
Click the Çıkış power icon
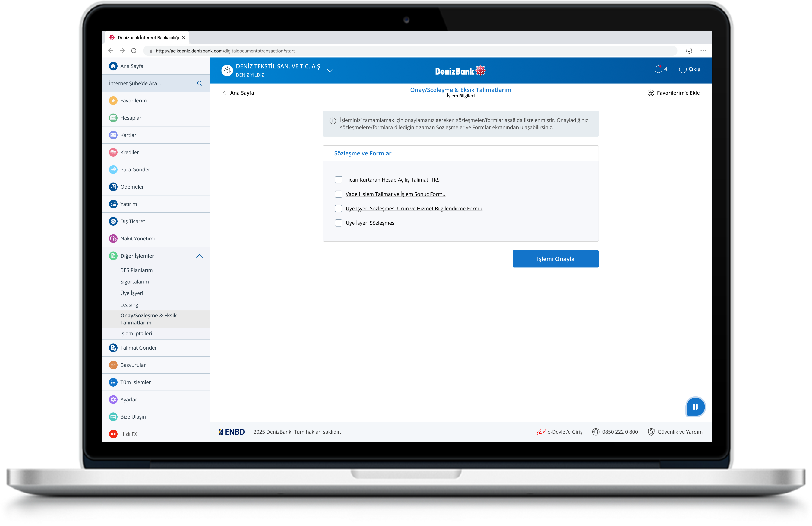(682, 69)
